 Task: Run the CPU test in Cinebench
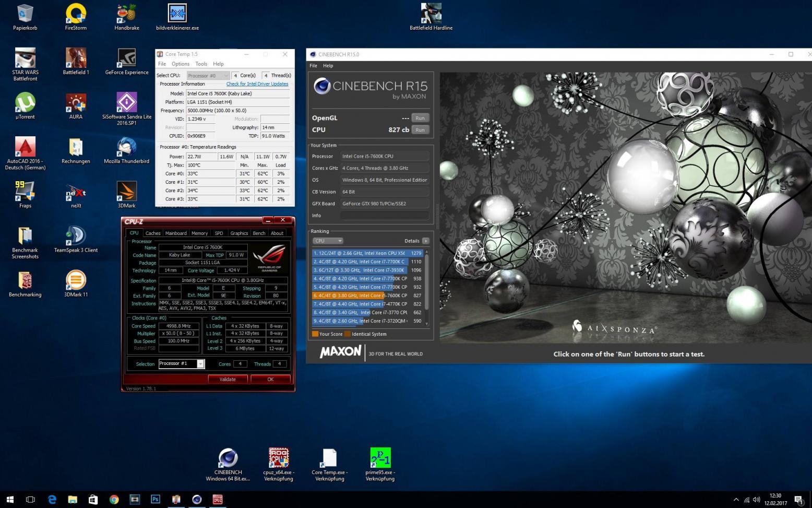420,130
